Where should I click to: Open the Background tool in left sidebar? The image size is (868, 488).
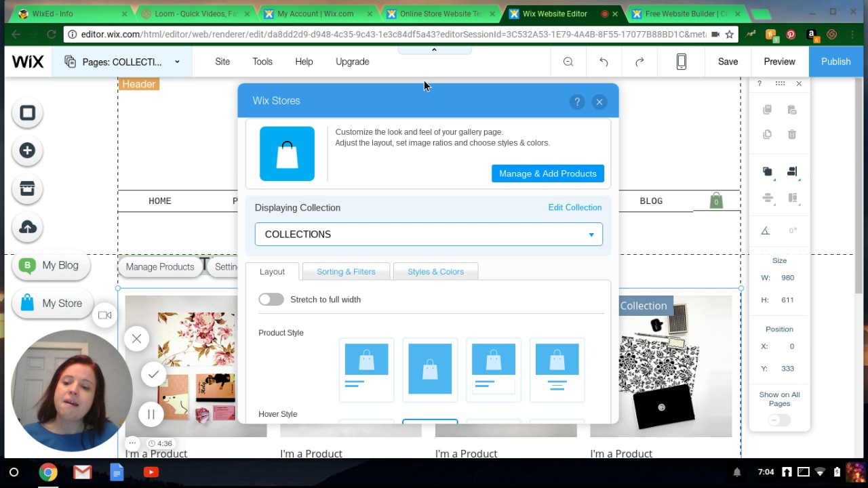click(27, 113)
